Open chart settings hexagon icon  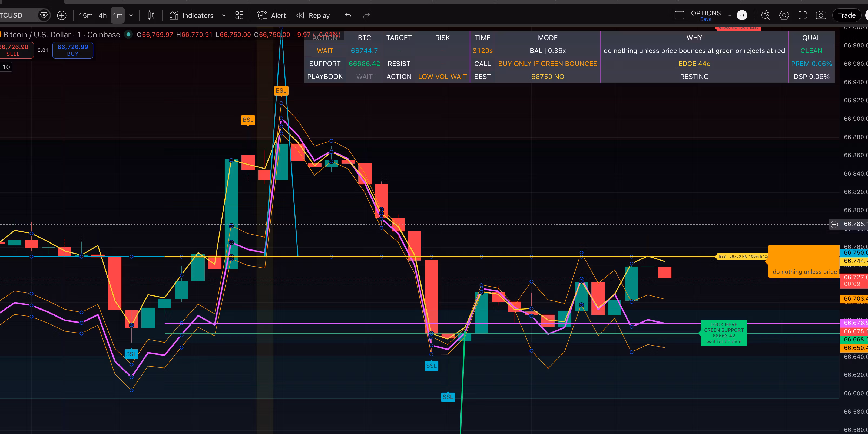[x=784, y=15]
